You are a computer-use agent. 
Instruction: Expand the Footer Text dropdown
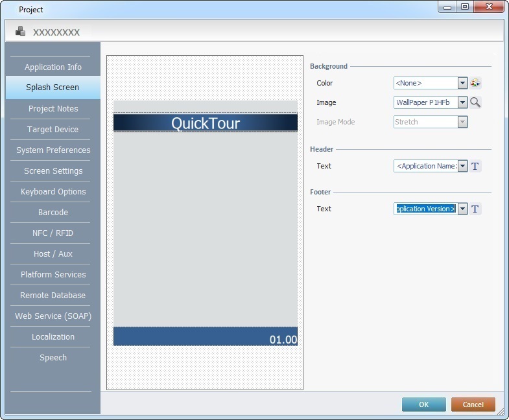point(462,209)
